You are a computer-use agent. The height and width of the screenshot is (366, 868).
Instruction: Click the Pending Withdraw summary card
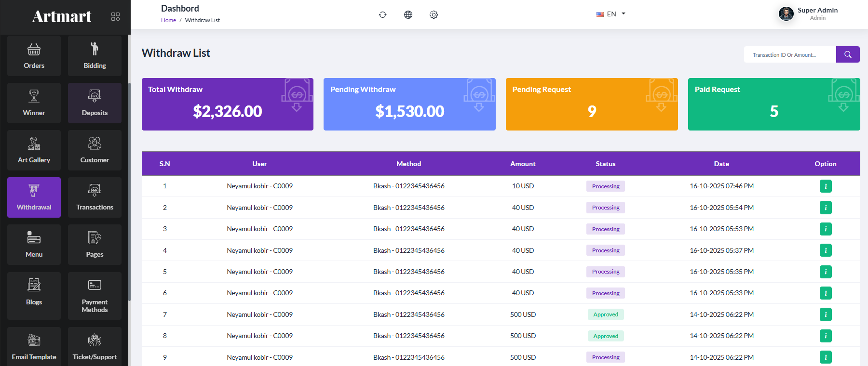409,104
